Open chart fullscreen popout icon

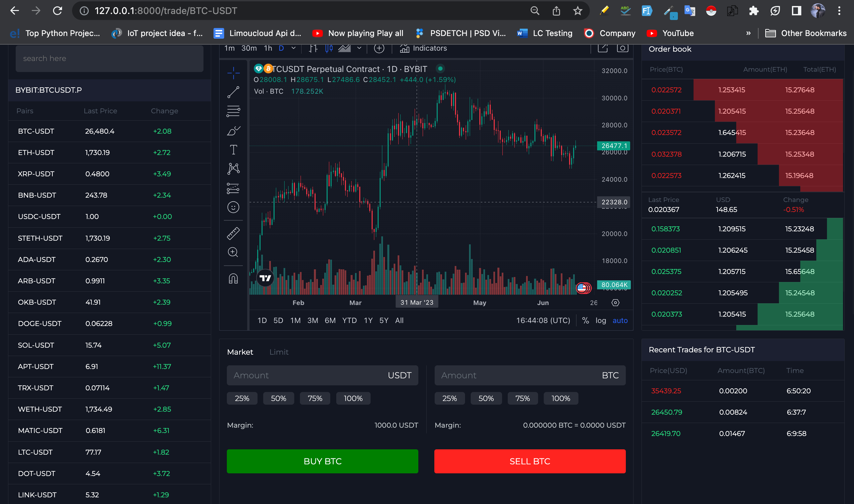[602, 48]
